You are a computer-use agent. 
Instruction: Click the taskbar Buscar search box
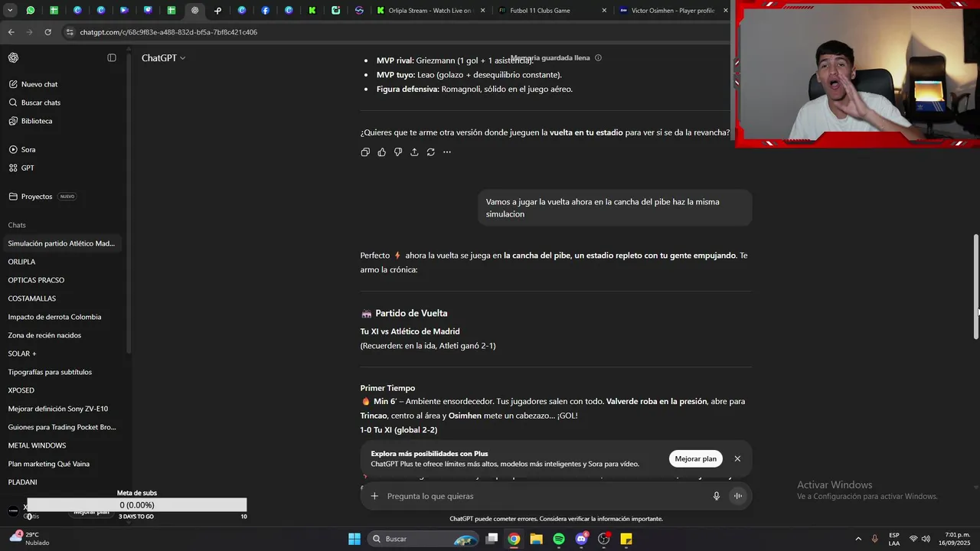click(423, 539)
